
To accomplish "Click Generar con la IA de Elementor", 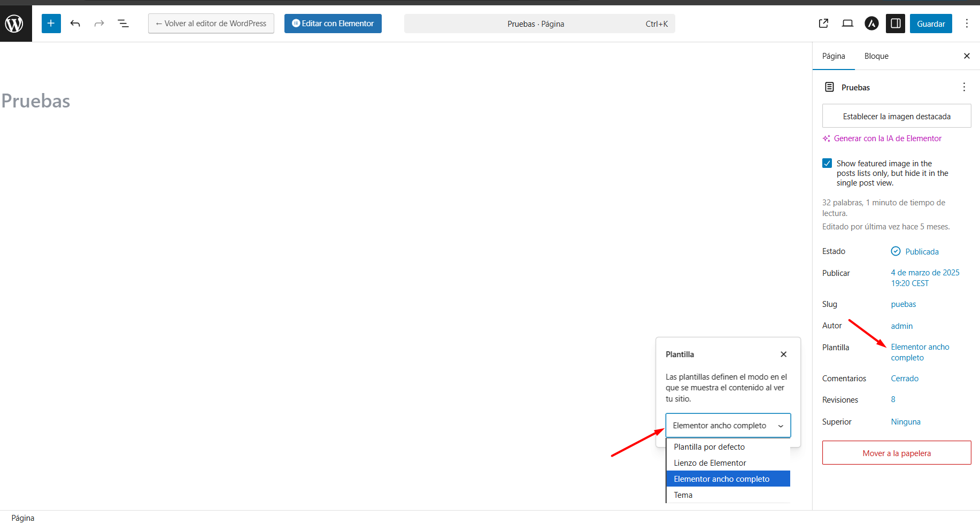I will [x=888, y=138].
